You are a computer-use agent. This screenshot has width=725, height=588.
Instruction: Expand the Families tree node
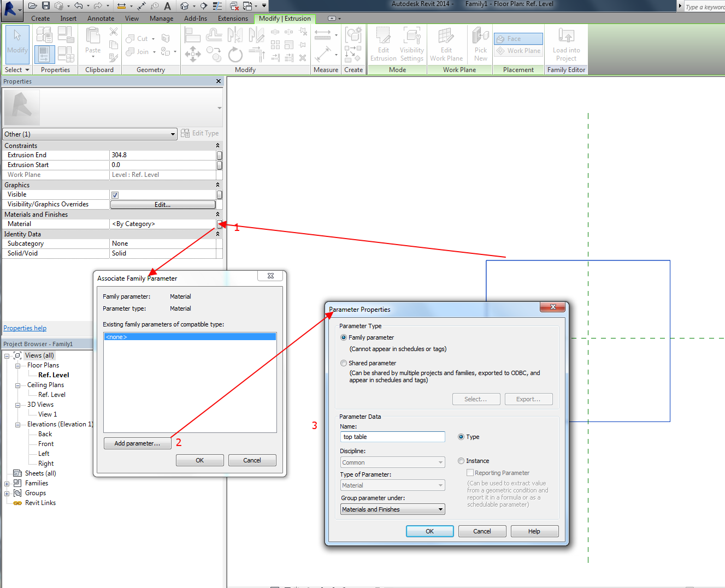pos(7,484)
